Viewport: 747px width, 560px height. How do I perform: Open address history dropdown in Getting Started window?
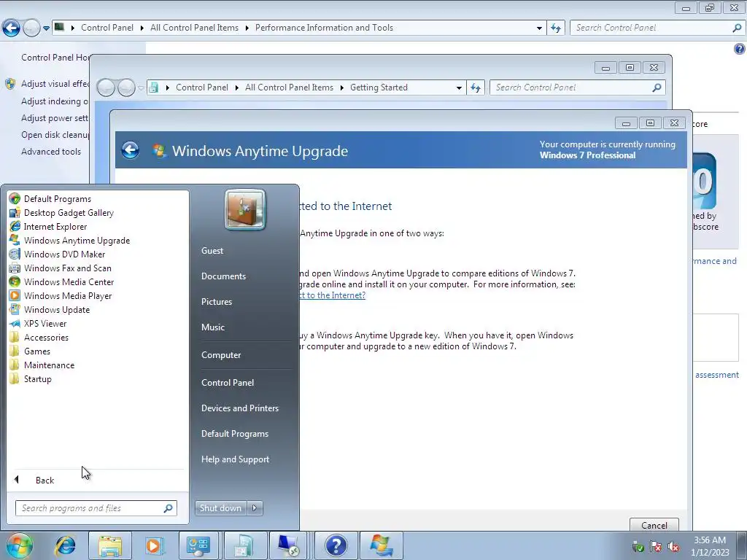point(459,87)
